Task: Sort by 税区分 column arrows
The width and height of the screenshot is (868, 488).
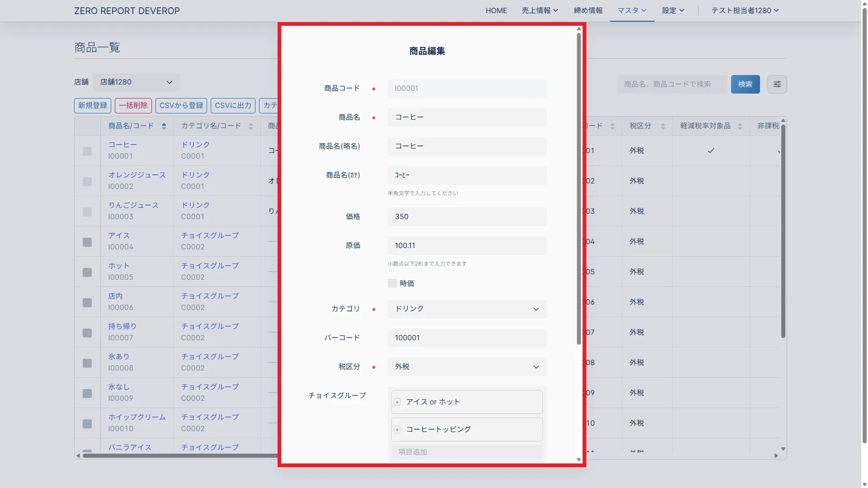Action: [x=663, y=126]
